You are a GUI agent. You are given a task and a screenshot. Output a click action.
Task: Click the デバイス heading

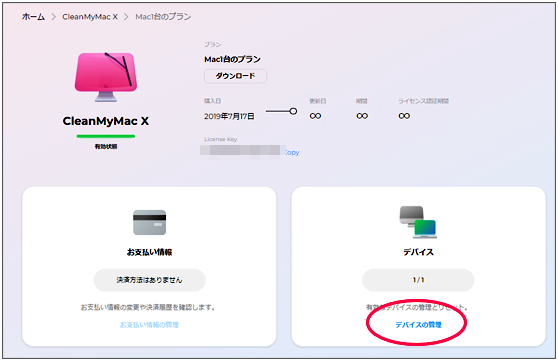click(418, 252)
